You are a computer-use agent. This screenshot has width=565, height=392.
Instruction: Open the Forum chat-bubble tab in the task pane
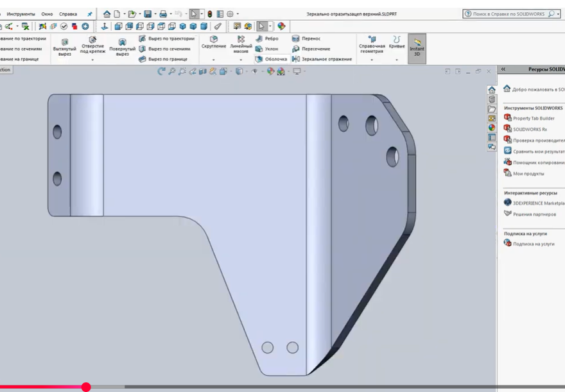[492, 147]
